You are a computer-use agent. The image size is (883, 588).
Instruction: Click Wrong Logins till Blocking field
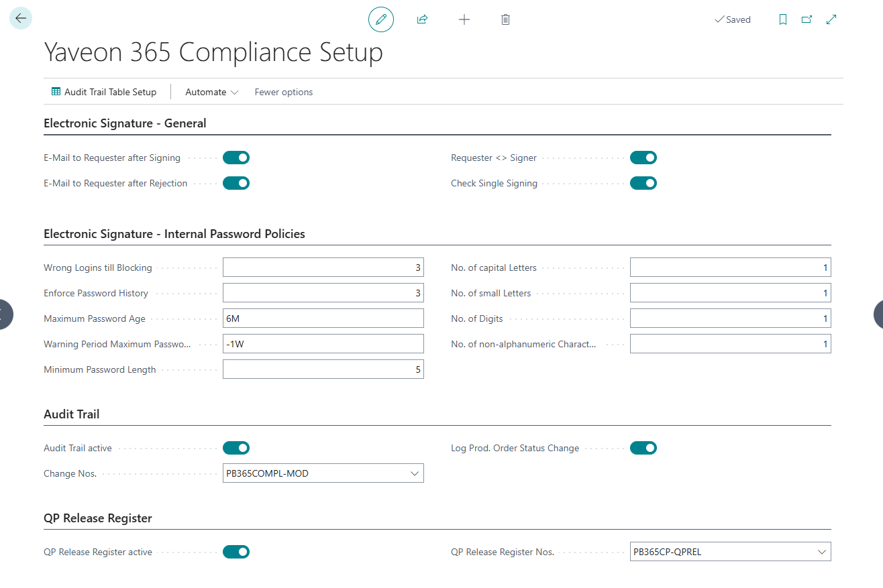pyautogui.click(x=323, y=268)
